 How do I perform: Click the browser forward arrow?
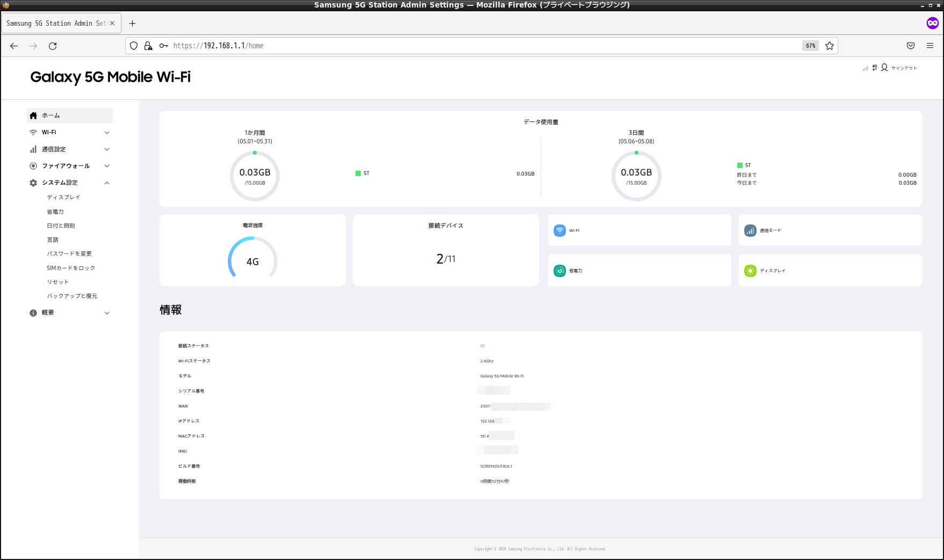[x=33, y=46]
